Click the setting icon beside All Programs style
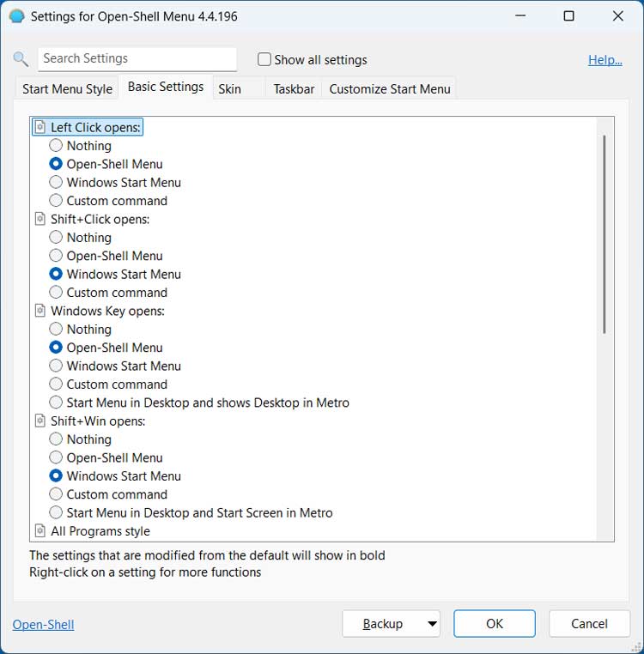Image resolution: width=644 pixels, height=654 pixels. point(40,530)
